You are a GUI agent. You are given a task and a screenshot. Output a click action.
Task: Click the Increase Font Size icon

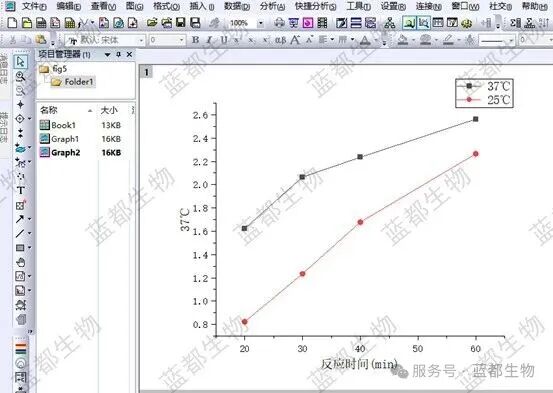(295, 40)
